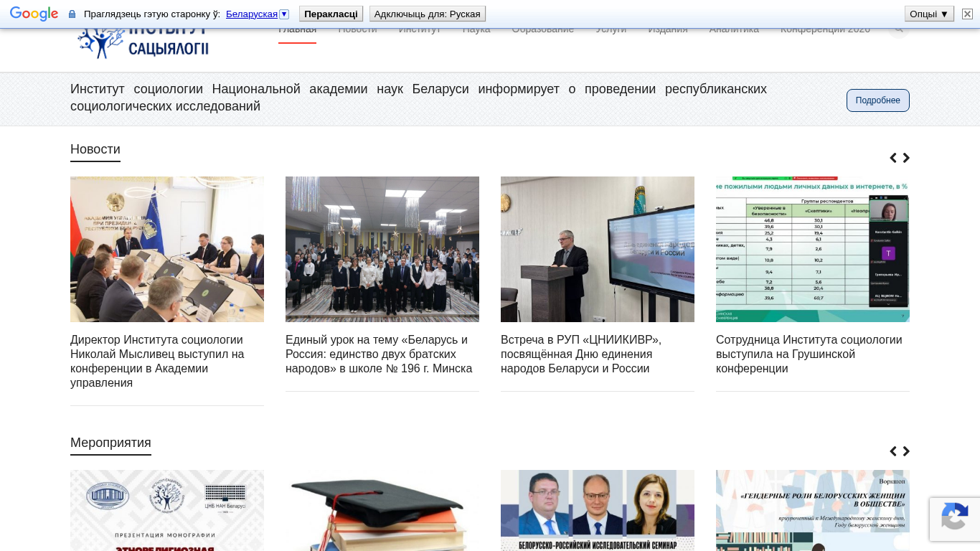The height and width of the screenshot is (551, 980).
Task: Click the Подробнее button
Action: point(877,100)
